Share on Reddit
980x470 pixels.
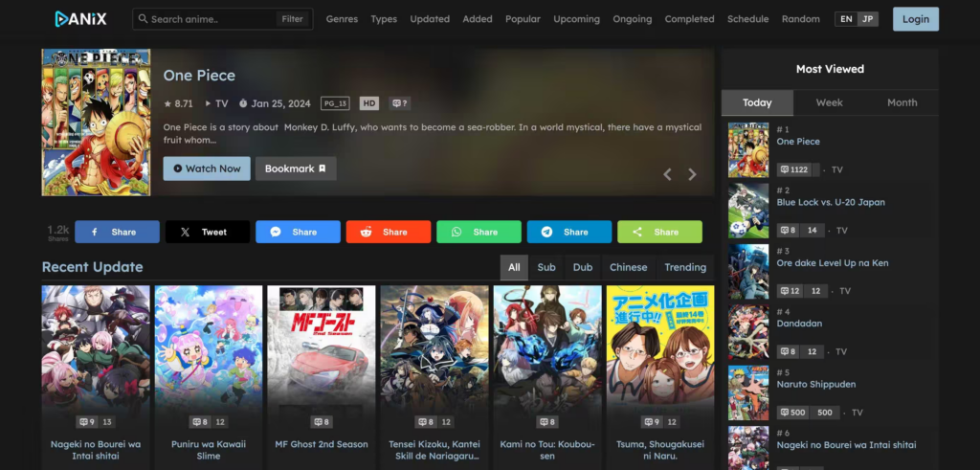389,232
